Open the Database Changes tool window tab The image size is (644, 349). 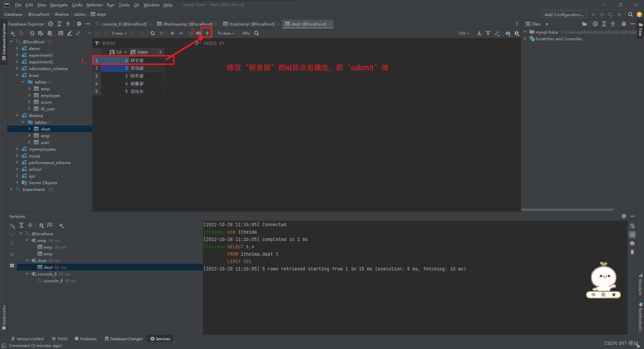124,339
